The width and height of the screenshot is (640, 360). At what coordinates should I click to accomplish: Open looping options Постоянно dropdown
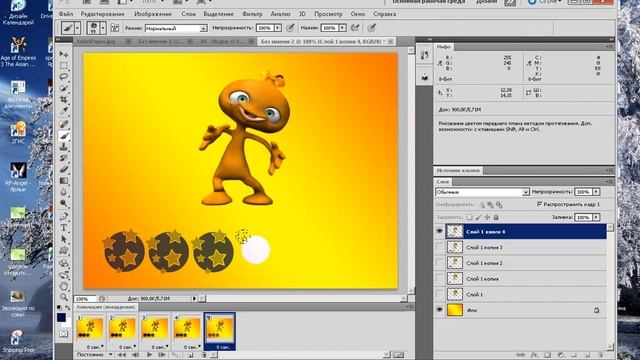(95, 355)
